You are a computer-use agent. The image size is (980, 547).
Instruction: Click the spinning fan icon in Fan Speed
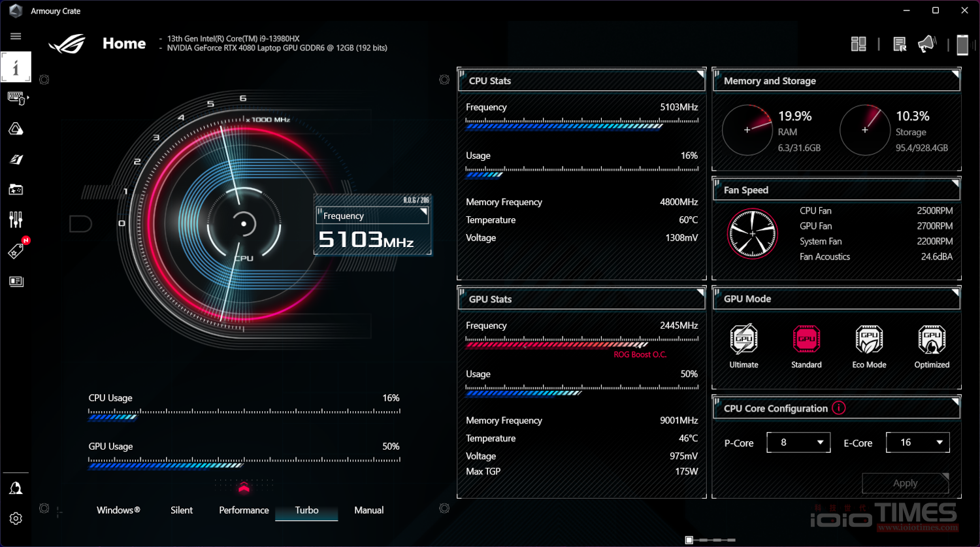[x=753, y=233]
